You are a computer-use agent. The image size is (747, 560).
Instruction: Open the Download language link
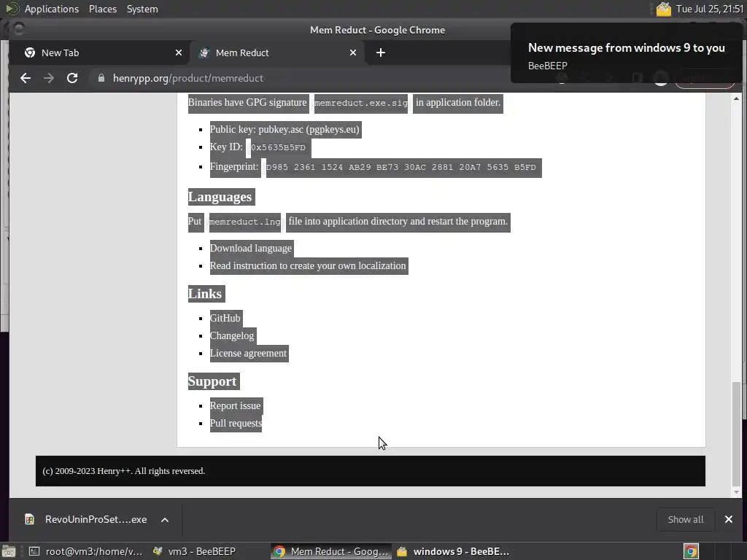pyautogui.click(x=251, y=248)
